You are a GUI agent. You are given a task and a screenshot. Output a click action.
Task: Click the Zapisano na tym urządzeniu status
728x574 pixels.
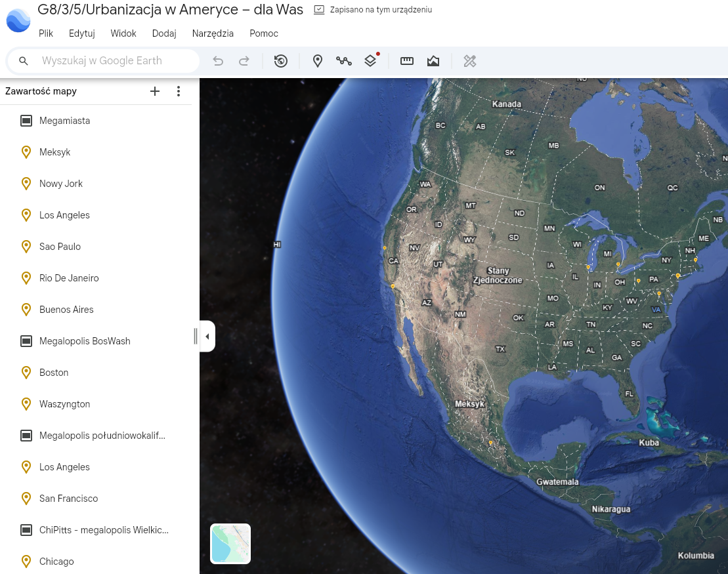(381, 10)
